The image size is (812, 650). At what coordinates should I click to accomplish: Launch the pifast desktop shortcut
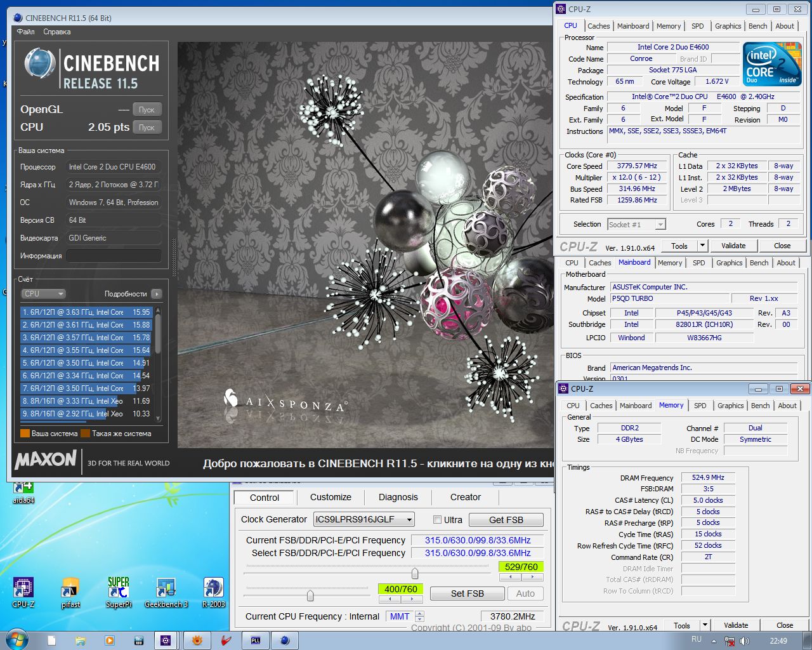(x=70, y=592)
